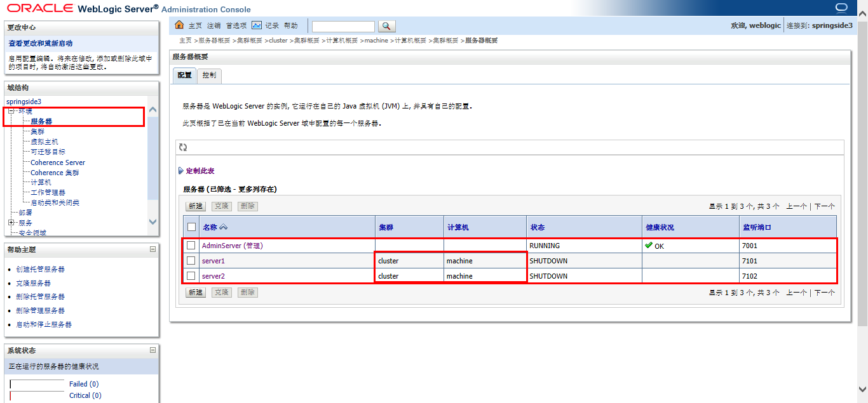Click the 记录 chart icon in toolbar

coord(257,25)
